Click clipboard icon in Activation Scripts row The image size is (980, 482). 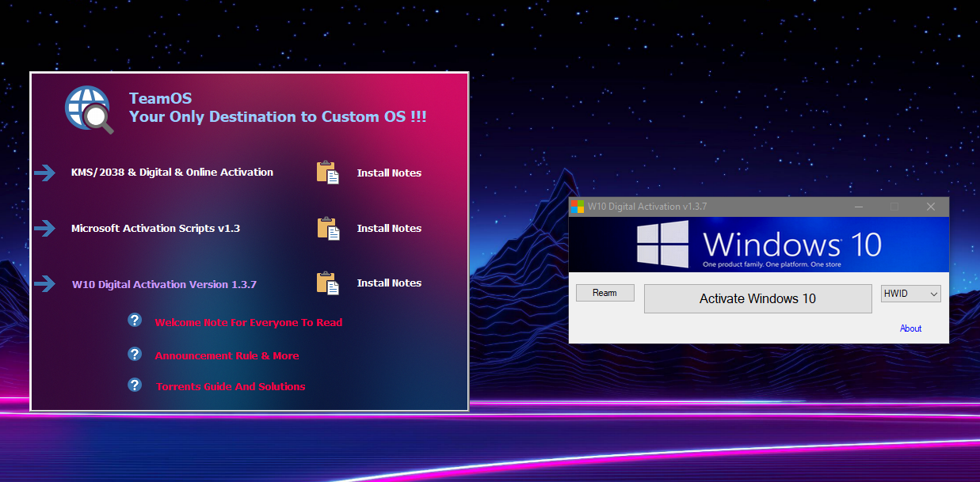click(x=328, y=228)
